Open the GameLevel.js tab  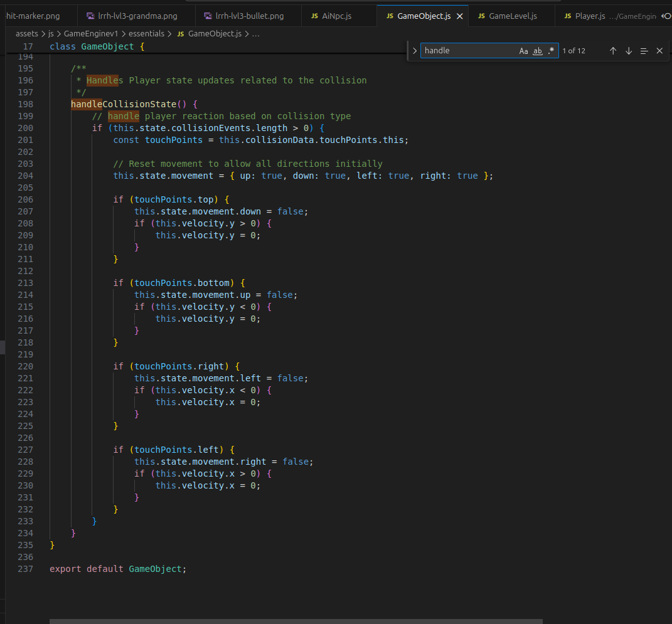508,16
